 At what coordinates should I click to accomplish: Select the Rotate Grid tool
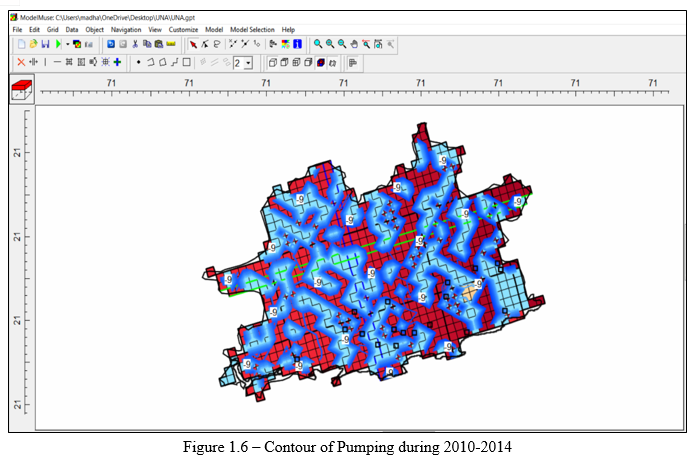[x=93, y=62]
